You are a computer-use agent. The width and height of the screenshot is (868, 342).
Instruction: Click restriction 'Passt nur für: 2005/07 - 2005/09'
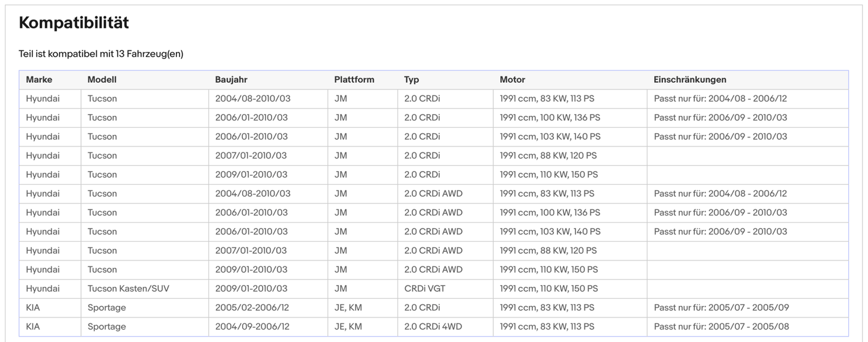tap(721, 308)
